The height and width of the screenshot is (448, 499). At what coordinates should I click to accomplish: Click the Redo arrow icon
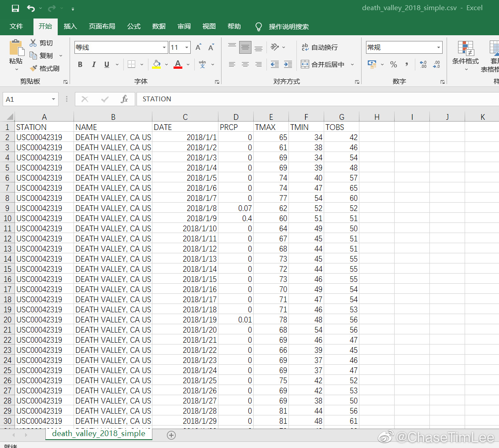click(x=52, y=8)
